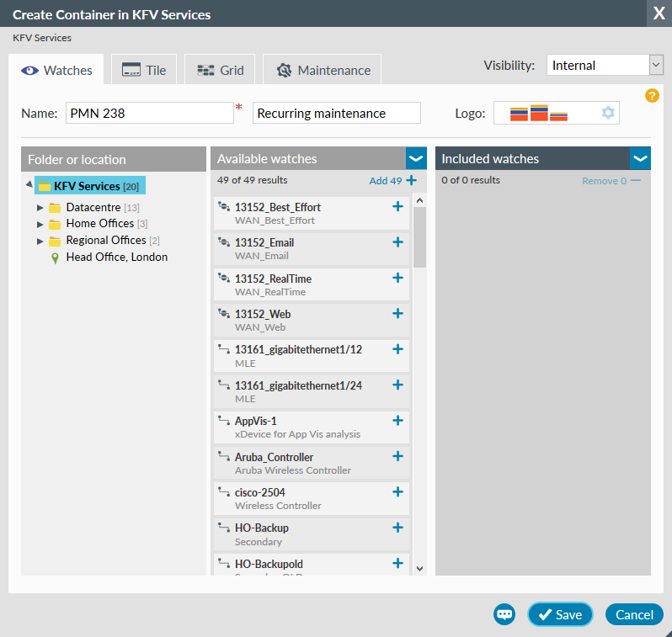Expand the Regional Offices folder tree
This screenshot has width=672, height=637.
[x=40, y=241]
